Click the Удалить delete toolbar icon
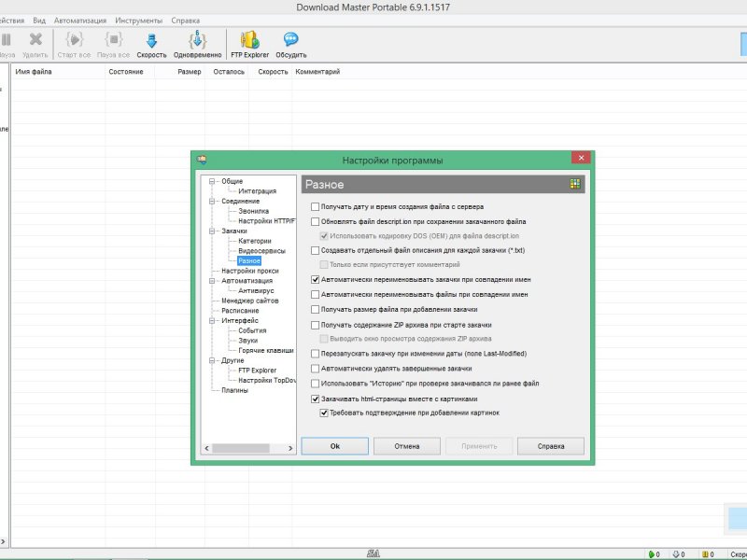The image size is (747, 560). point(35,39)
